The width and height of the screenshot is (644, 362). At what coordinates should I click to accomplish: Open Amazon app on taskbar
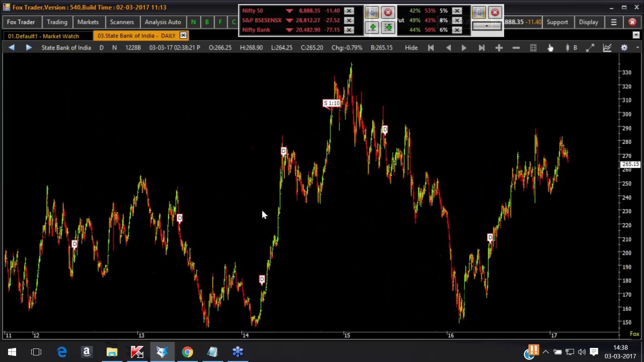coord(87,352)
